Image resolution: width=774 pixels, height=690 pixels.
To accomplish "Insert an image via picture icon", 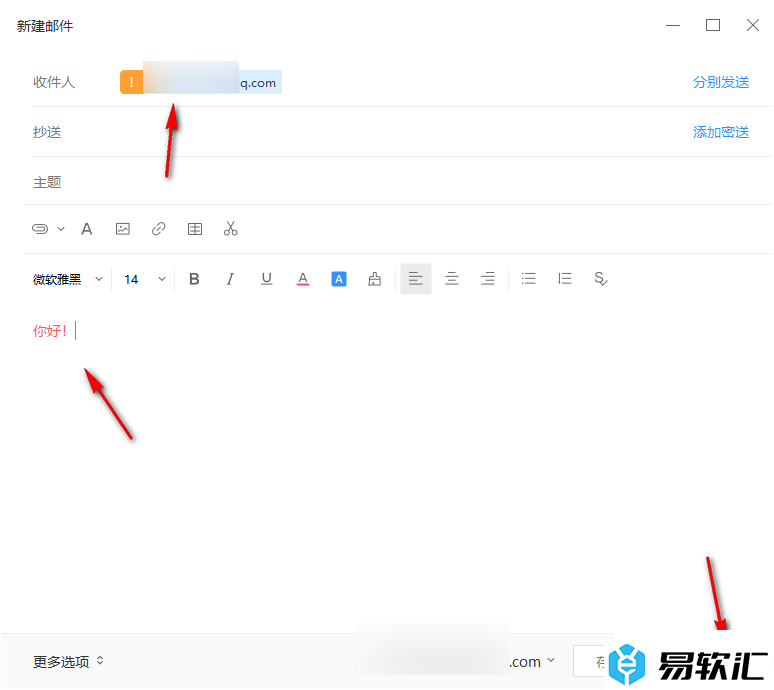I will (x=122, y=229).
